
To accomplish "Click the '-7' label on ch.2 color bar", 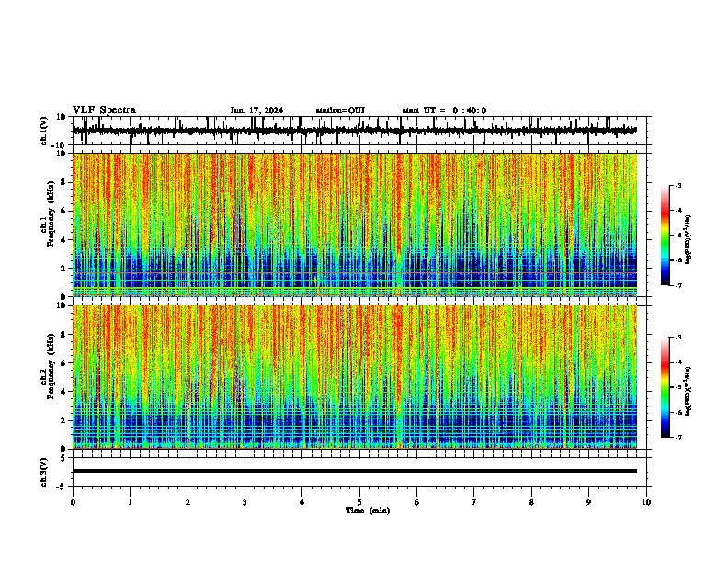I will [x=677, y=437].
